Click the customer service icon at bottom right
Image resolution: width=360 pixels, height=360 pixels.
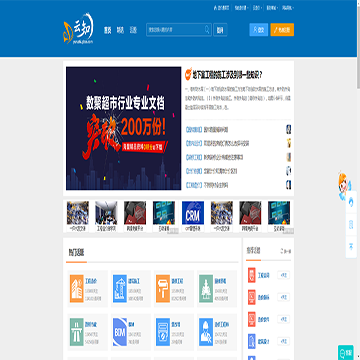click(x=346, y=352)
